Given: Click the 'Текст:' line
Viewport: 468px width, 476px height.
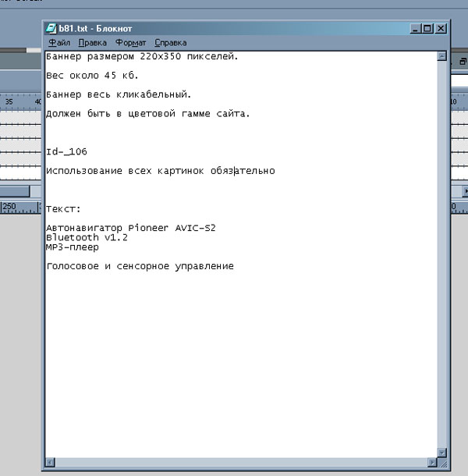Looking at the screenshot, I should click(63, 209).
